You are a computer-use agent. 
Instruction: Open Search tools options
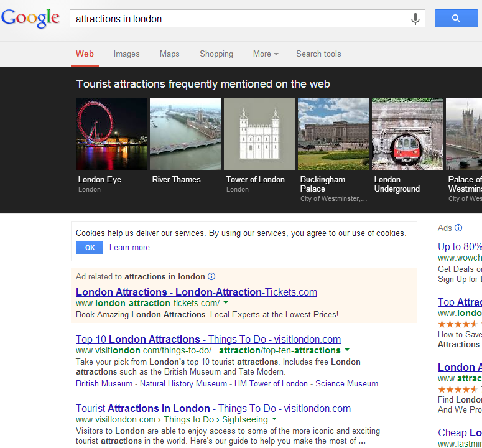318,54
